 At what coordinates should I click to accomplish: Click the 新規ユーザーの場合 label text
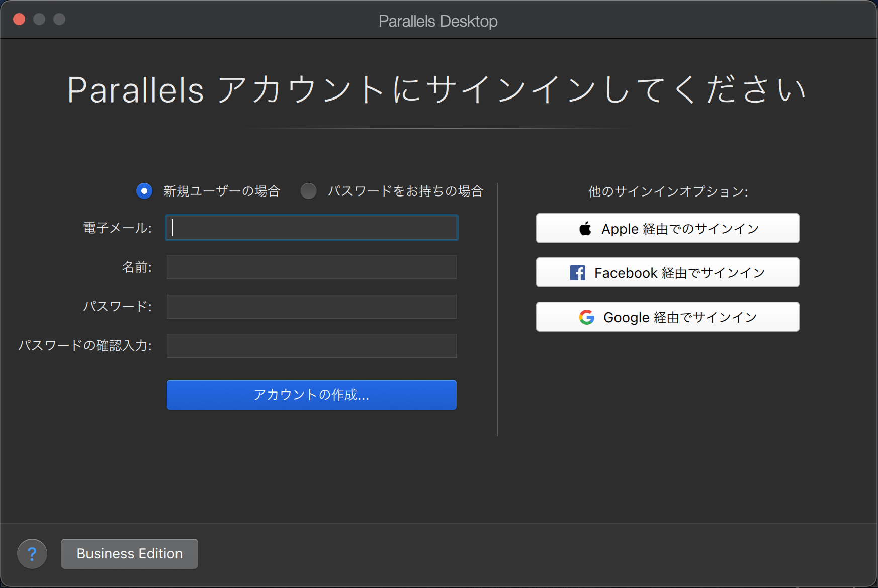tap(221, 191)
